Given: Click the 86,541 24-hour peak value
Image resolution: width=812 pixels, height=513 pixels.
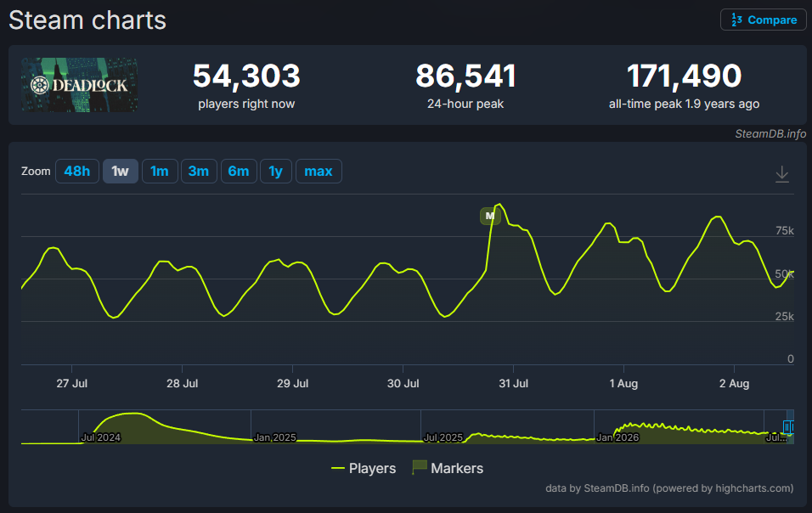Looking at the screenshot, I should [465, 76].
